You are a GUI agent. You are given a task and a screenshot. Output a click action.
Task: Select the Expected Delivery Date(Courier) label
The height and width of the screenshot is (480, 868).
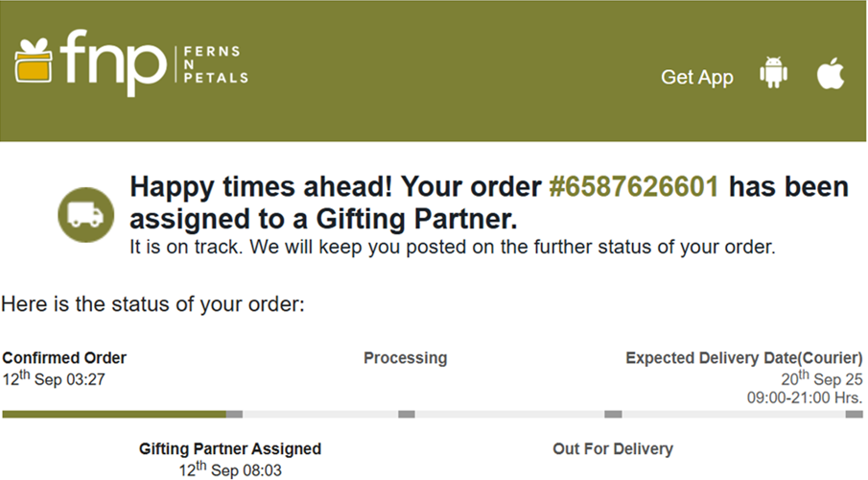coord(744,358)
